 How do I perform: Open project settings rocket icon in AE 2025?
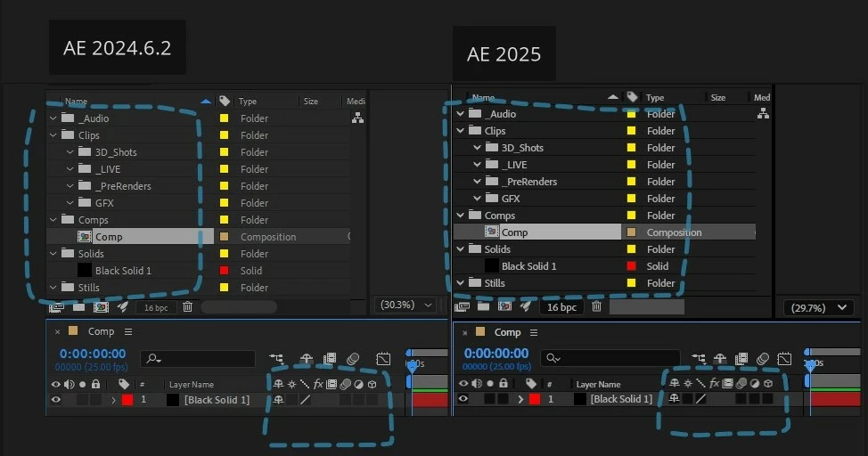click(x=525, y=306)
